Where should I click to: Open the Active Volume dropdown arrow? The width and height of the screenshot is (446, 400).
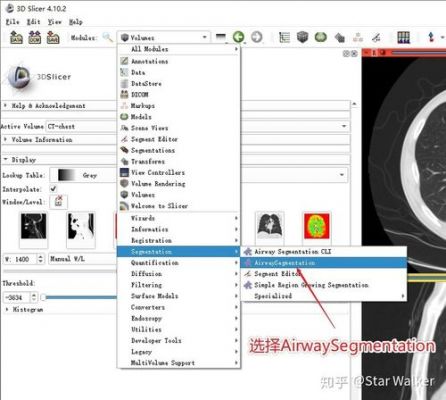coord(344,126)
